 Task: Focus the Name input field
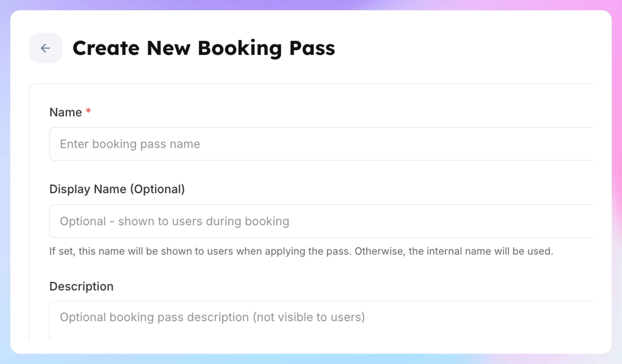pos(321,144)
